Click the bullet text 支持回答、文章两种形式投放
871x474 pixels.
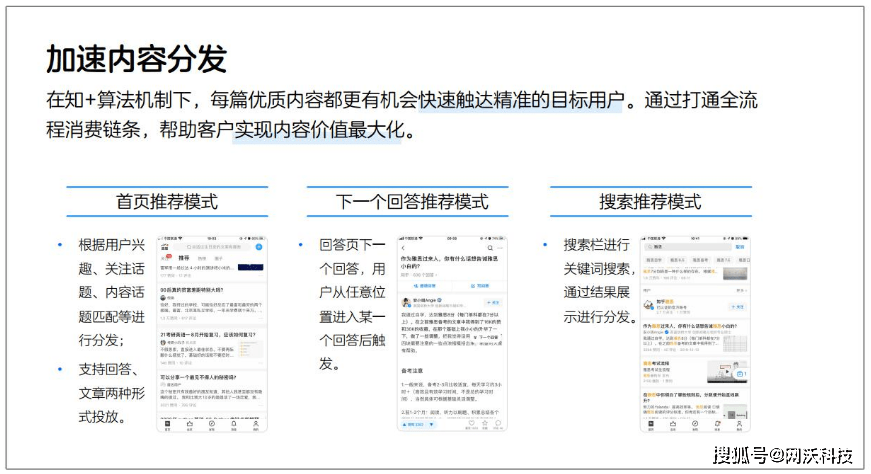coord(111,393)
